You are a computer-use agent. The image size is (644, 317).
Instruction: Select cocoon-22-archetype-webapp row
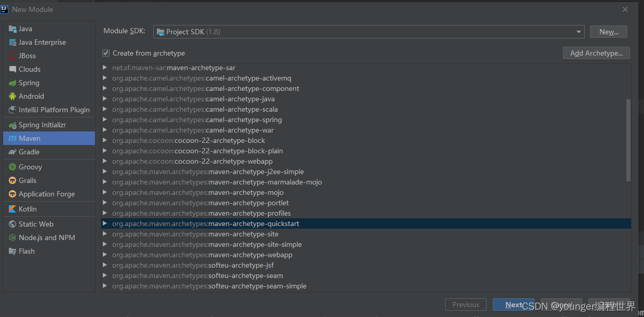tap(366, 161)
